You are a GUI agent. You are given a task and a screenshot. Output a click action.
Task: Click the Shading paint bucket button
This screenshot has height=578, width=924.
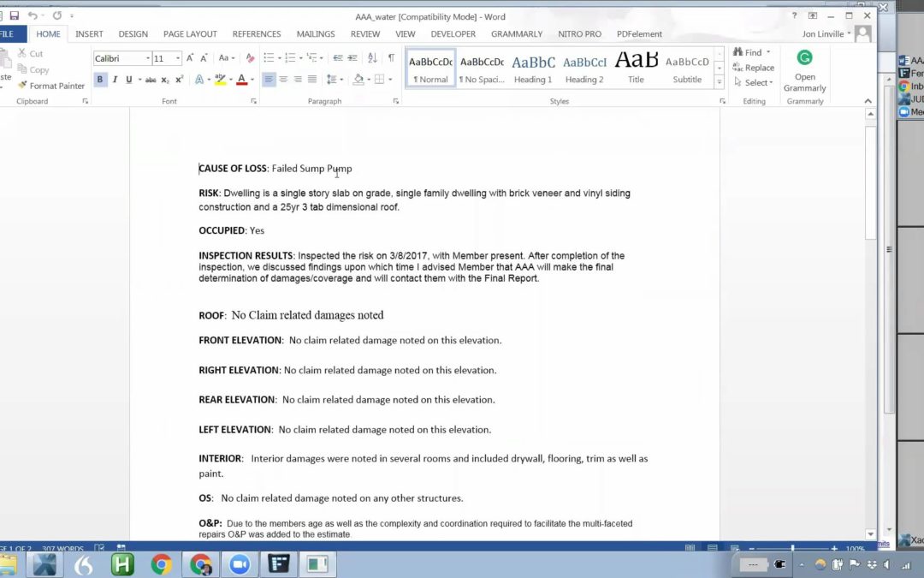358,79
